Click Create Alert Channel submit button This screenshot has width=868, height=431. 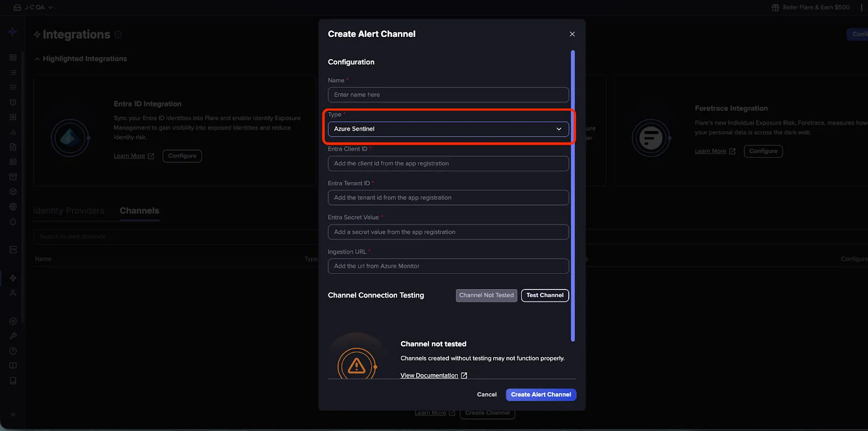[x=541, y=395]
